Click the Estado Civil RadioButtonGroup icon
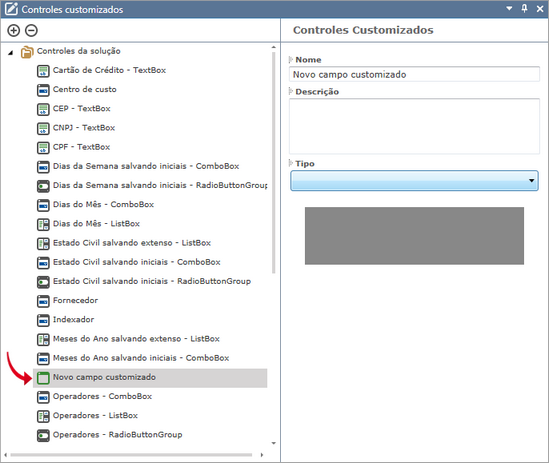The width and height of the screenshot is (549, 463). (x=43, y=282)
